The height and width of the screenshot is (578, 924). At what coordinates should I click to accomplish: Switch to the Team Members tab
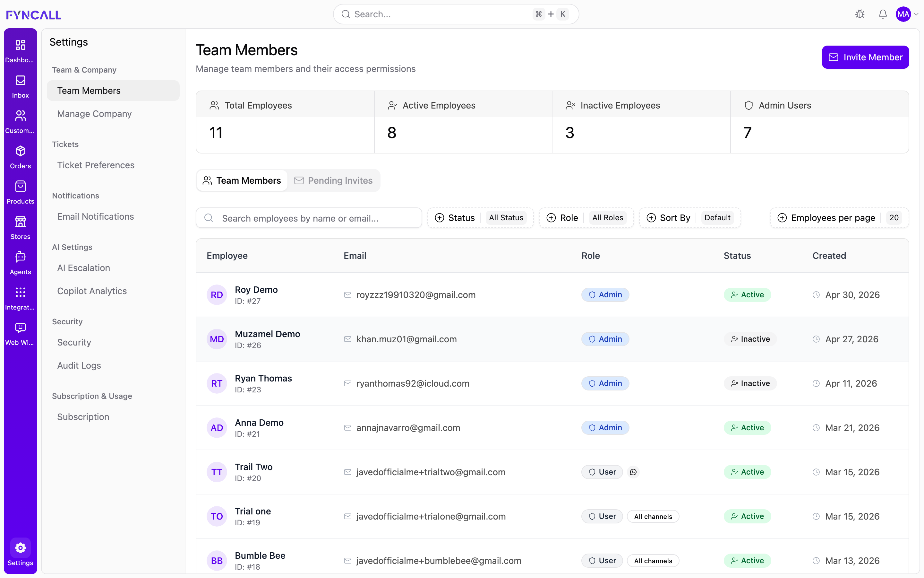pos(242,180)
